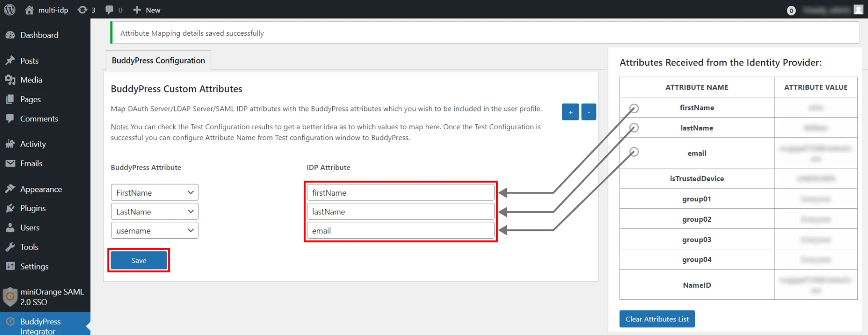Open the Emails menu label
Viewport: 868px width, 335px height.
coord(31,163)
